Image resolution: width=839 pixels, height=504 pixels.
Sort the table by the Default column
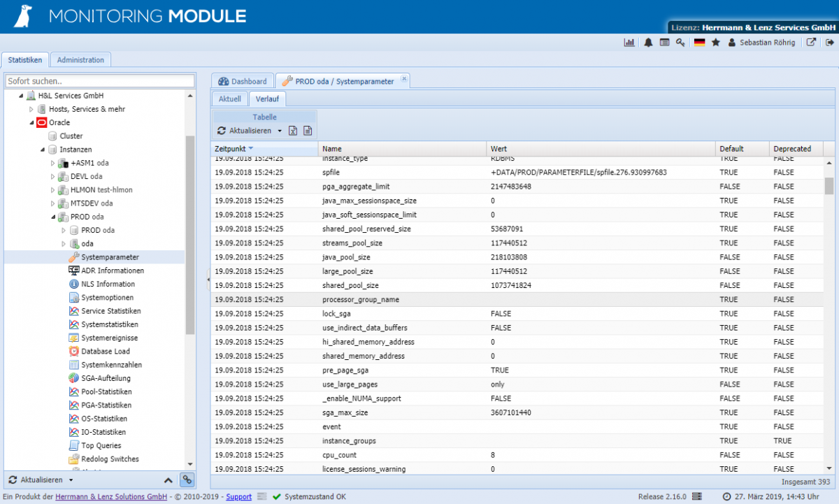pyautogui.click(x=733, y=148)
